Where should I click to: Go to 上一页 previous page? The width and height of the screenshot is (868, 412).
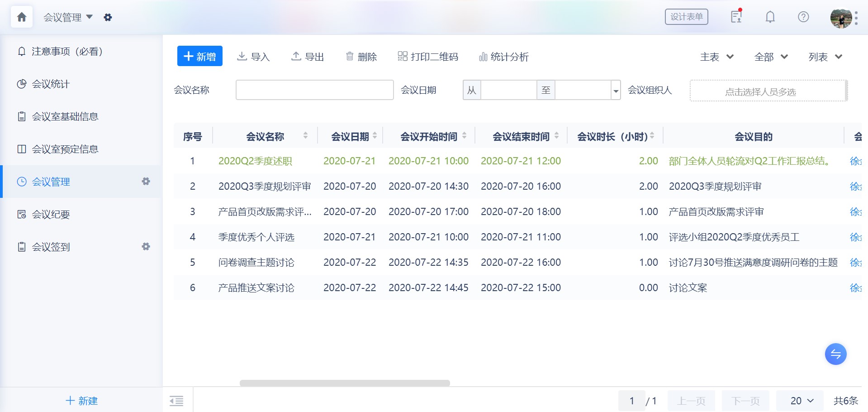coord(691,401)
